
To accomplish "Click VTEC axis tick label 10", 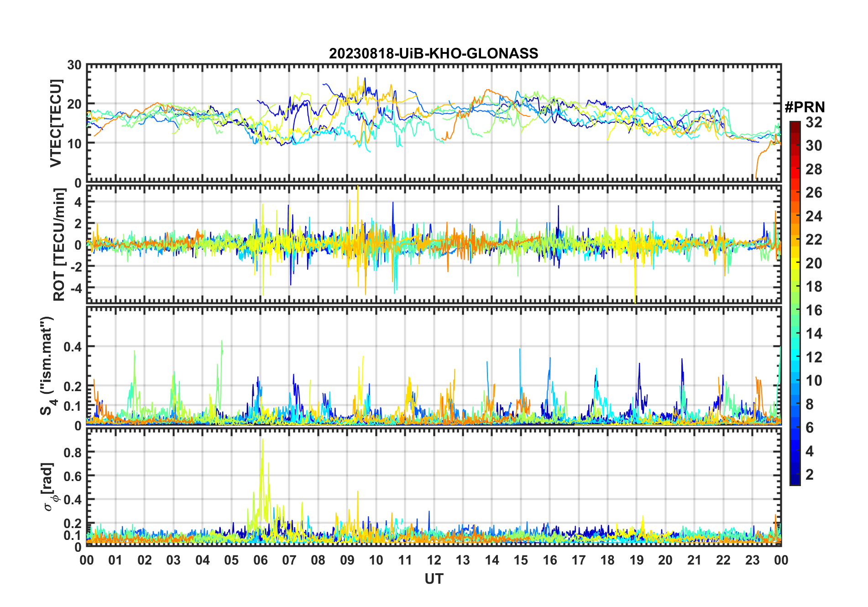I will (x=74, y=143).
